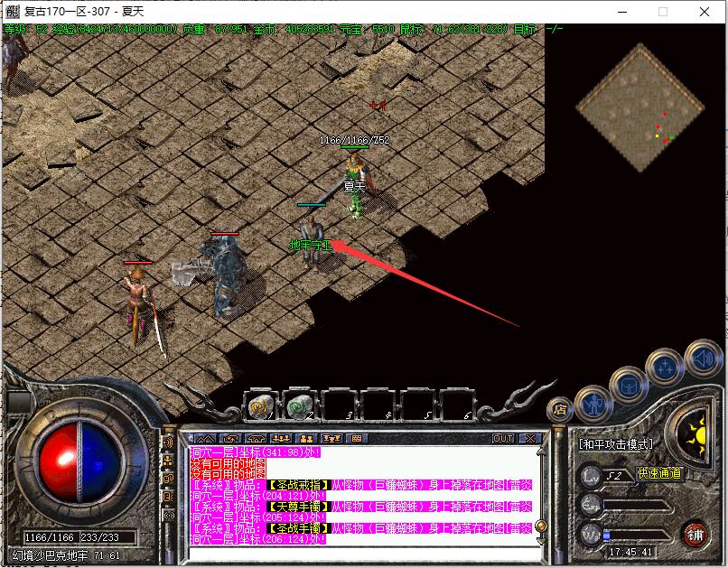Screen dimensions: 728x568
Task: Click the 快速通道 quick channel button
Action: tap(658, 473)
